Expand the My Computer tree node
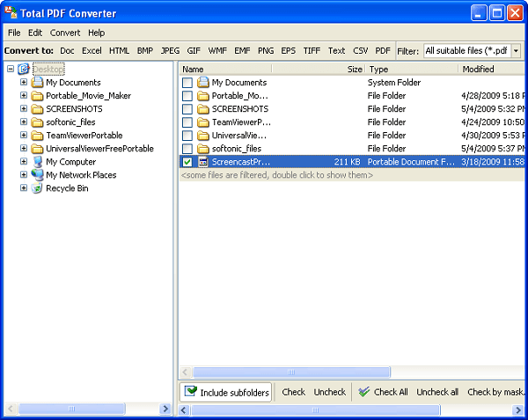 pyautogui.click(x=24, y=161)
